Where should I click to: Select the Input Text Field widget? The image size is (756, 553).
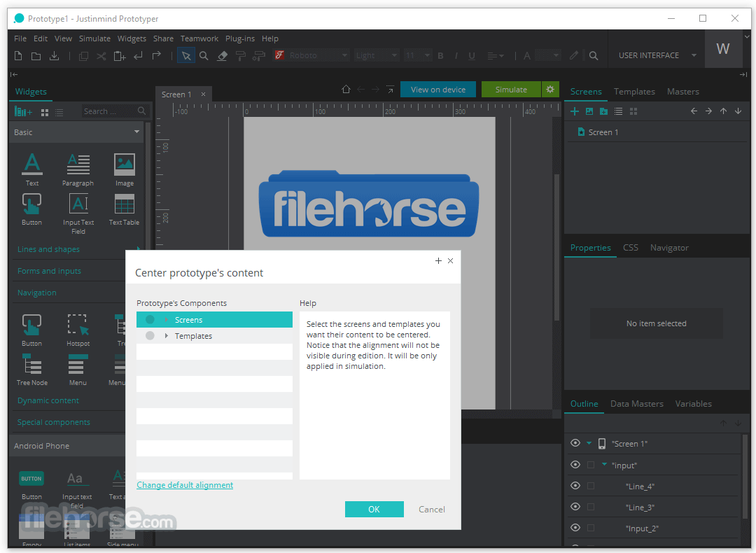78,213
